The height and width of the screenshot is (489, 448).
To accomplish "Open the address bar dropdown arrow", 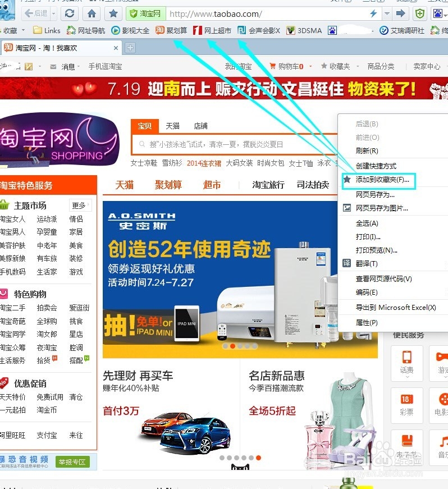I will click(x=387, y=13).
